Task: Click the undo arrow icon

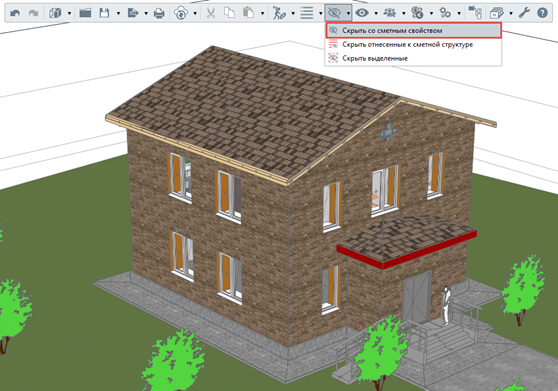Action: pos(15,14)
